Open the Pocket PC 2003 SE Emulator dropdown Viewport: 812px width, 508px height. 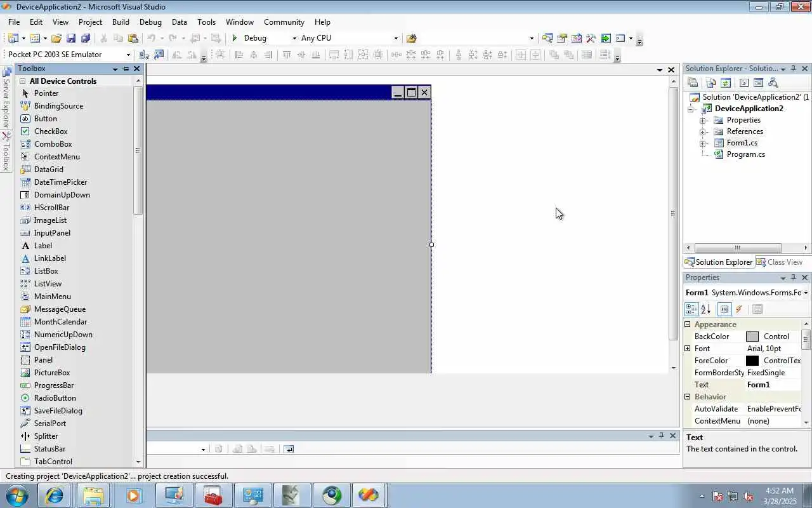(x=128, y=55)
